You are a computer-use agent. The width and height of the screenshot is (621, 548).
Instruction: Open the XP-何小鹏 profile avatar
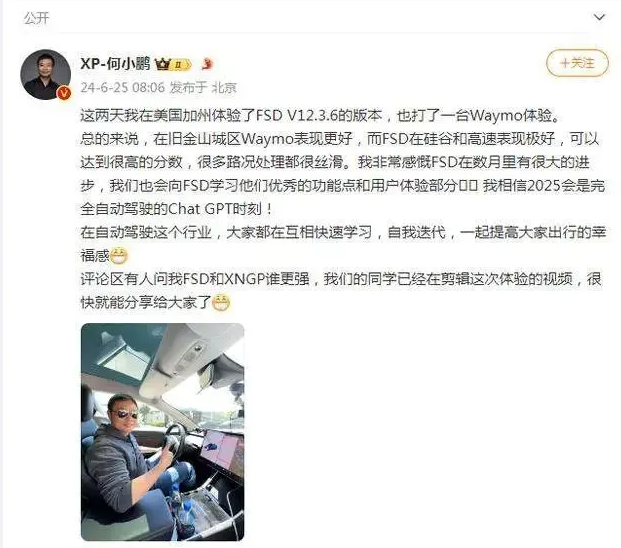point(45,74)
